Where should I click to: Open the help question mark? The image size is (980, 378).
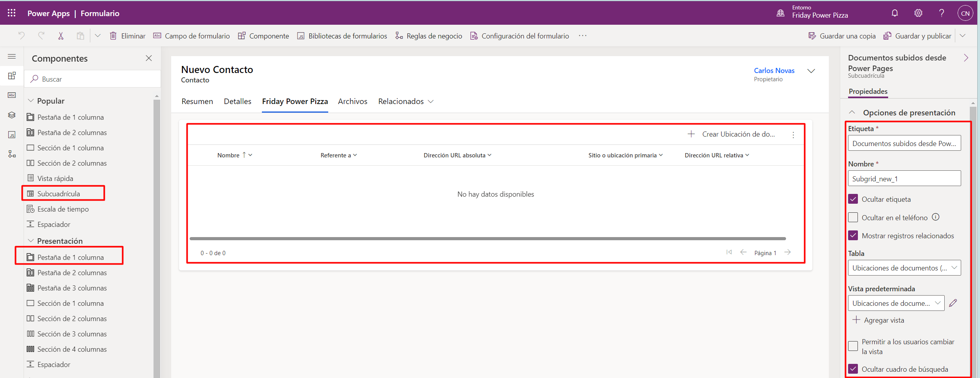pyautogui.click(x=942, y=13)
